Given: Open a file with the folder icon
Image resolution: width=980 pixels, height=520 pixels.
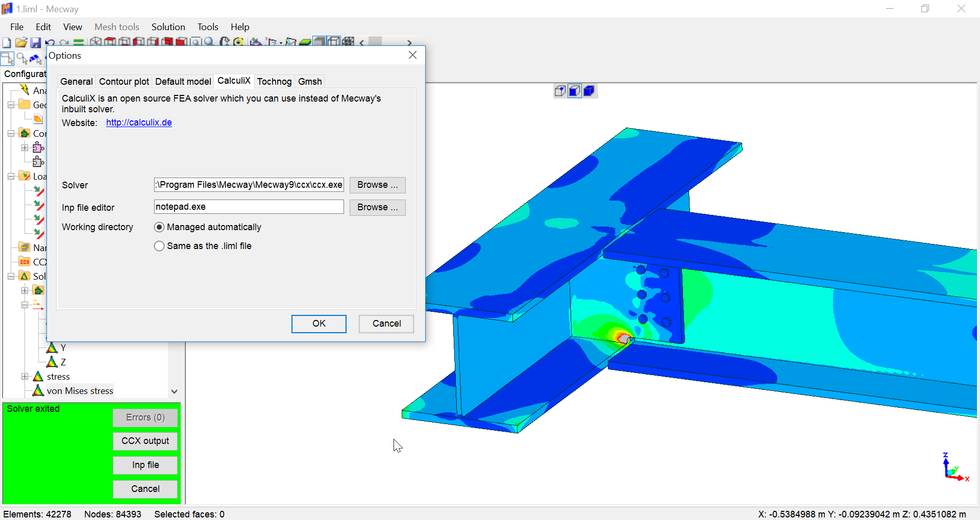Looking at the screenshot, I should click(21, 42).
